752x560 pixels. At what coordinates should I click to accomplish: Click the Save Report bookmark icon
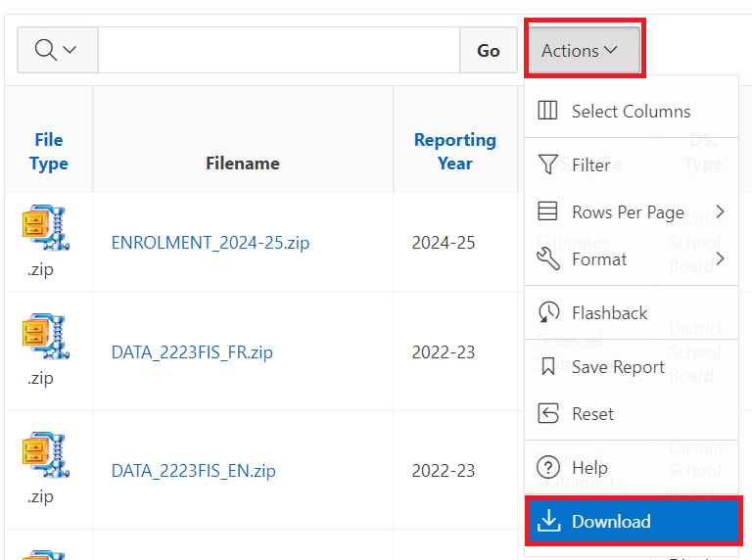(x=548, y=367)
